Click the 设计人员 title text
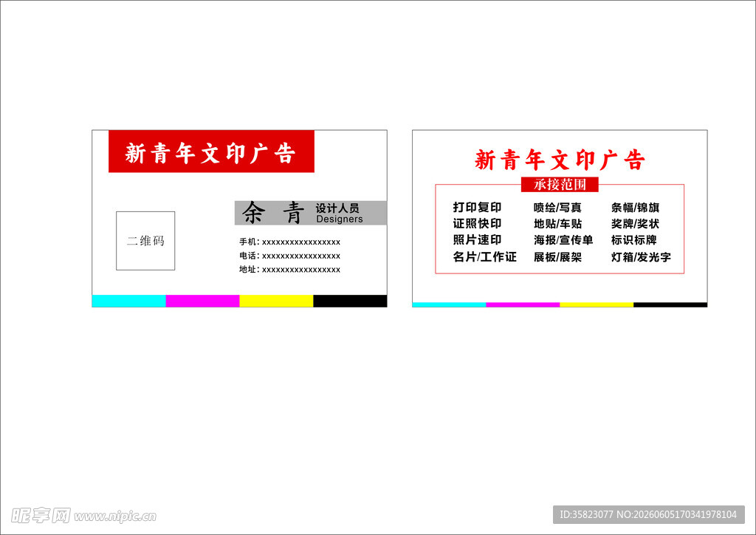Viewport: 756px width, 535px height. pyautogui.click(x=337, y=208)
